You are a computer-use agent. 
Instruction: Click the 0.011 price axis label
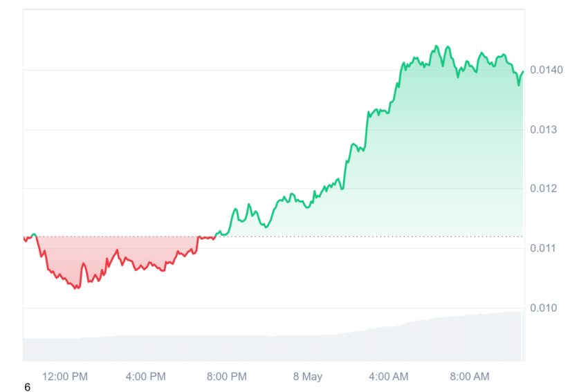542,248
